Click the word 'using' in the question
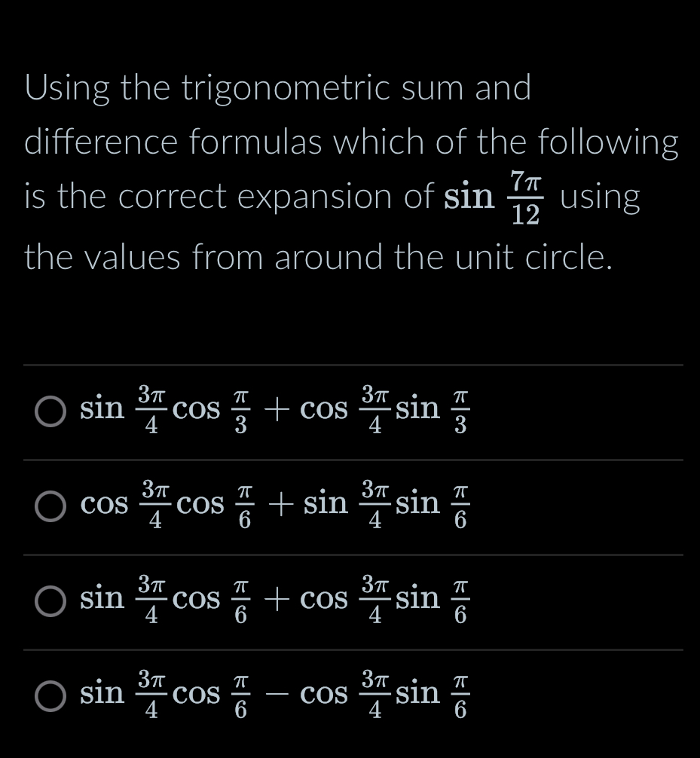 (x=599, y=196)
